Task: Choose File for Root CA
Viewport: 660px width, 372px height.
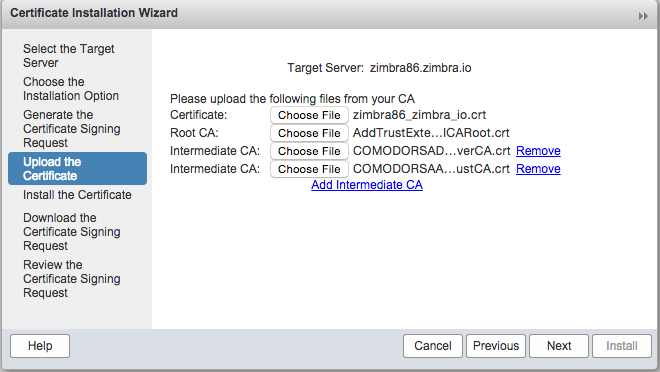Action: 309,133
